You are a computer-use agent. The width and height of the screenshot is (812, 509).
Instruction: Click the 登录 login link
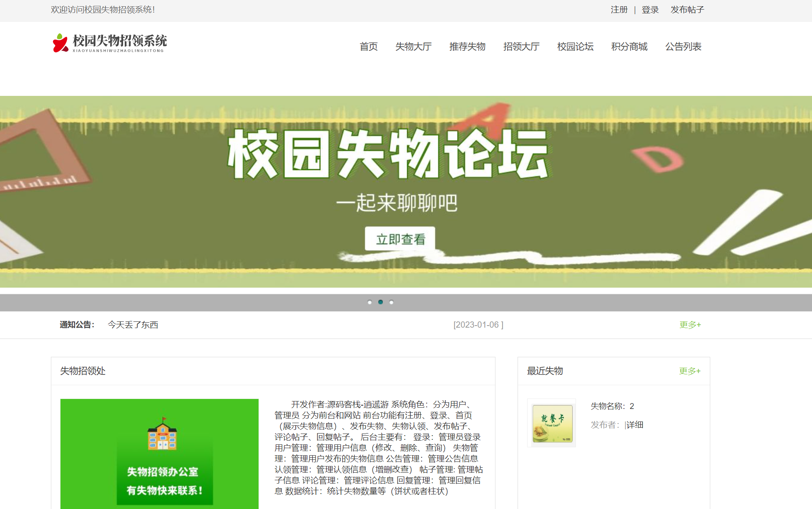pyautogui.click(x=650, y=10)
